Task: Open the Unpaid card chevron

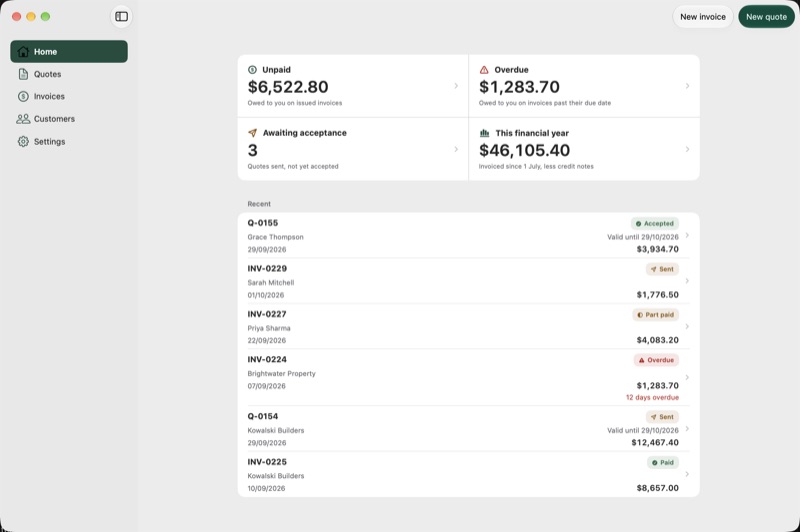Action: [456, 86]
